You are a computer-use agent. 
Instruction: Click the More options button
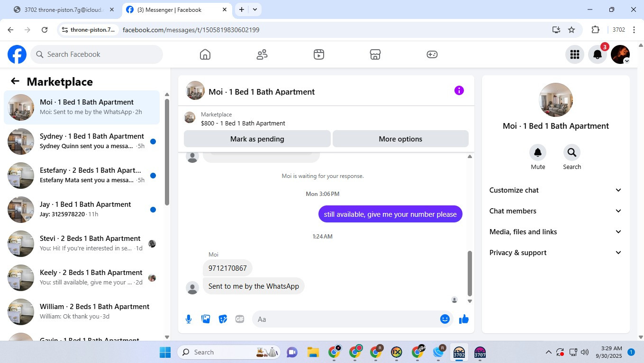[400, 139]
